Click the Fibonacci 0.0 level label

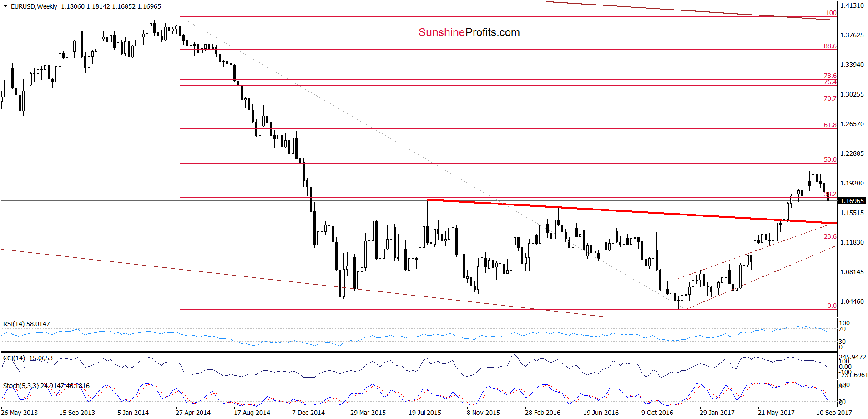[x=832, y=306]
